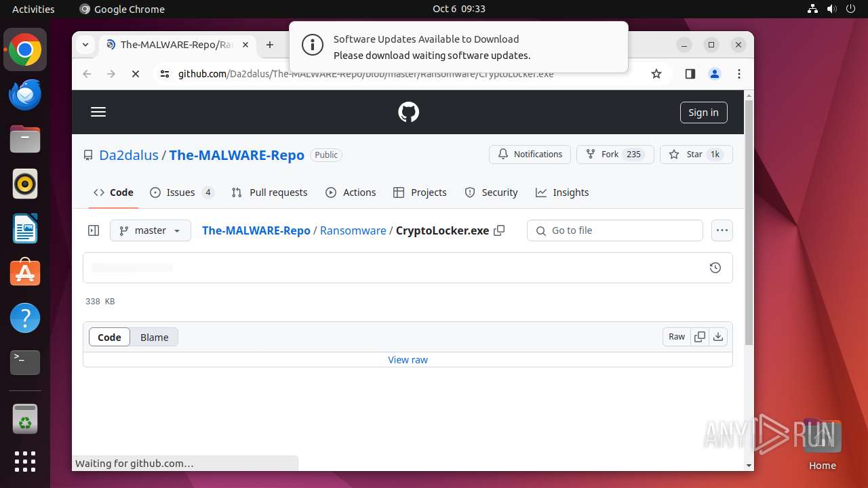Navigate to The-MALWARE-Repo breadcrumb
The image size is (868, 488).
tap(256, 230)
